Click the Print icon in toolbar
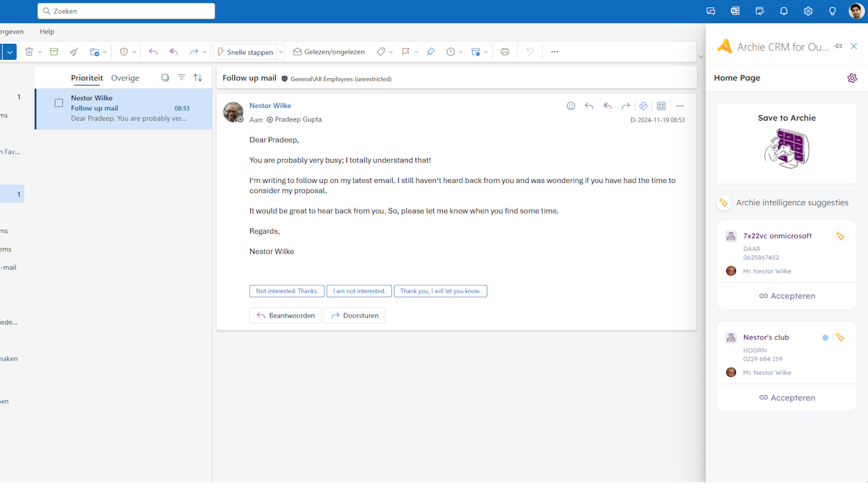This screenshot has width=868, height=488. click(505, 52)
